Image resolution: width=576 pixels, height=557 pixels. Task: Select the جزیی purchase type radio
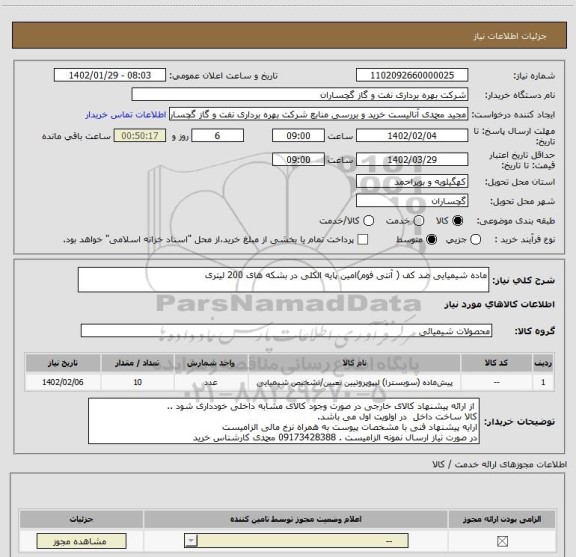coord(475,240)
